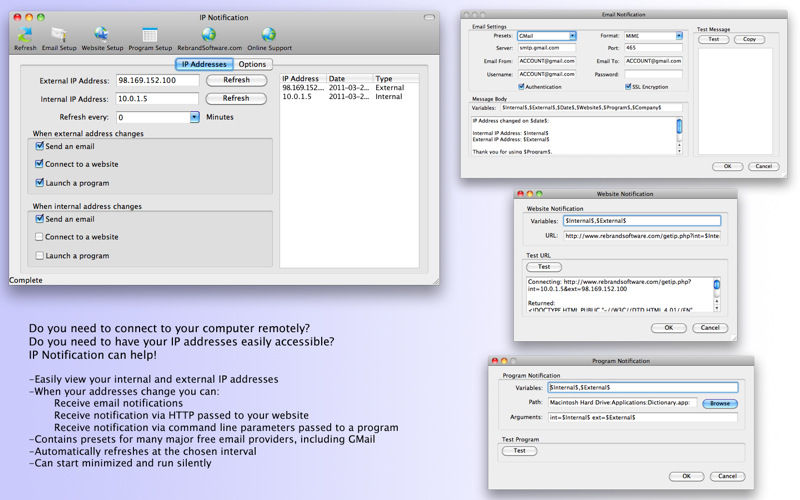The width and height of the screenshot is (800, 500).
Task: Click Variables field in Website Notification
Action: point(642,221)
